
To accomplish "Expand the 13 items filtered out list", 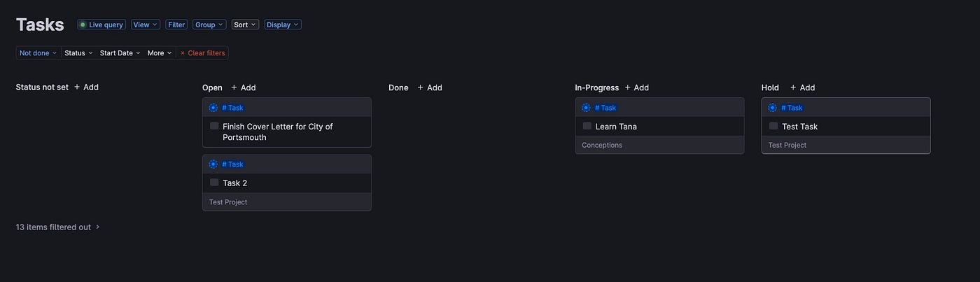I will [x=58, y=227].
